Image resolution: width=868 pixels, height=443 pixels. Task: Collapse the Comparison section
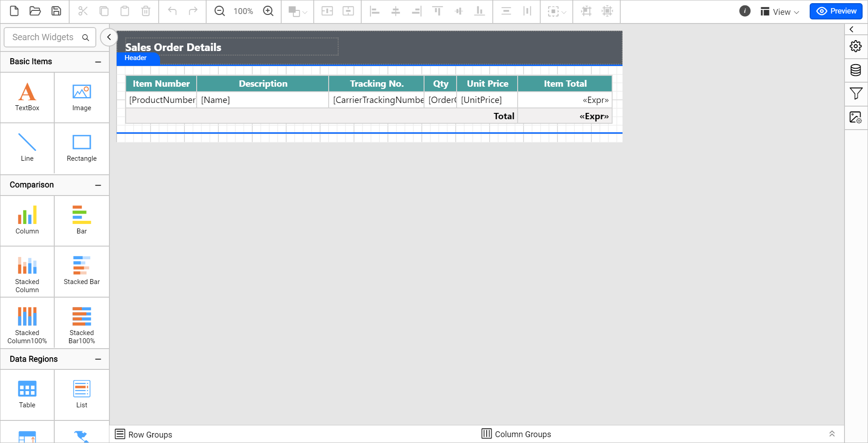point(98,185)
